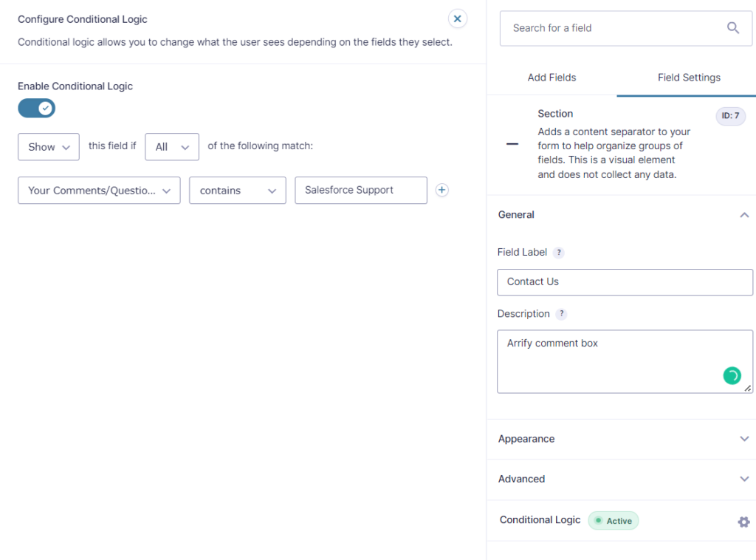Open the contains operator dropdown

coord(237,191)
